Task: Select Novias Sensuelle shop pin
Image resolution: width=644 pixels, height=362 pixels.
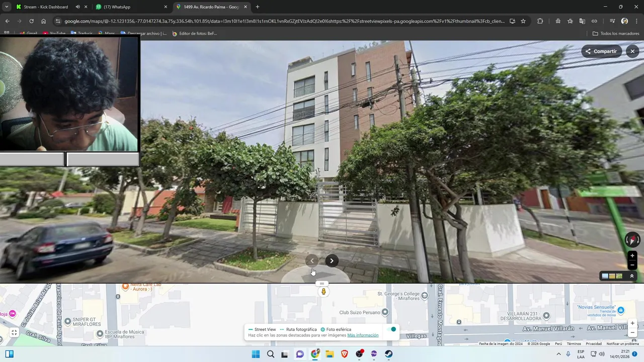Action: pyautogui.click(x=621, y=310)
